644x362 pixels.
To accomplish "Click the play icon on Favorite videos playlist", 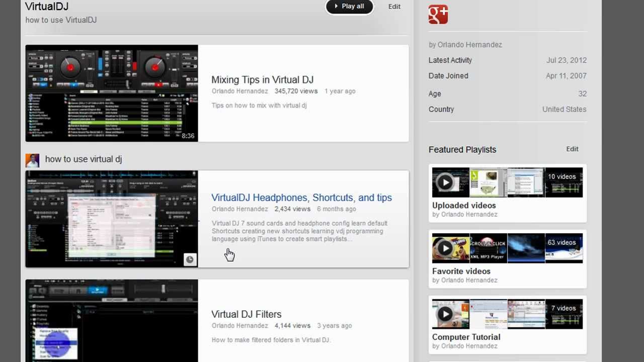I will coord(445,248).
